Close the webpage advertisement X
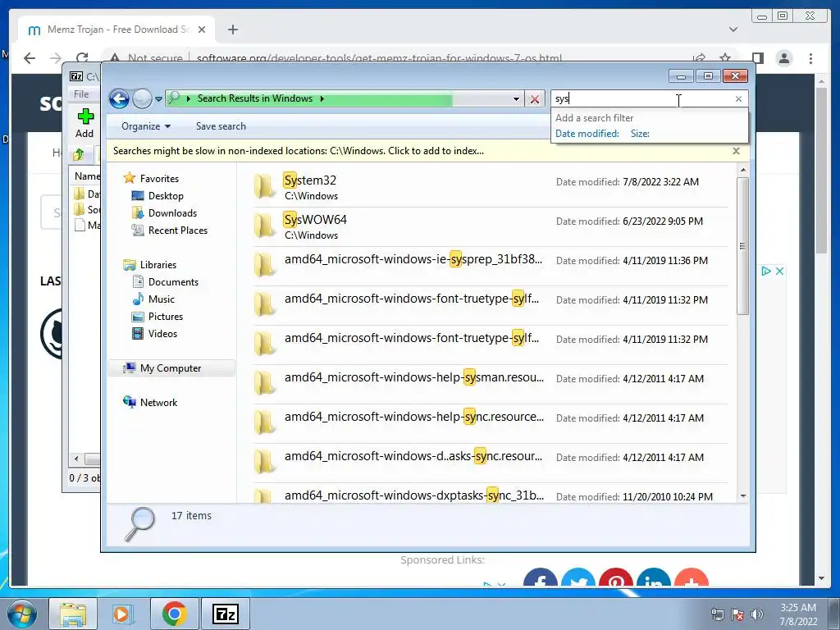Screen dimensions: 840x630 point(779,271)
